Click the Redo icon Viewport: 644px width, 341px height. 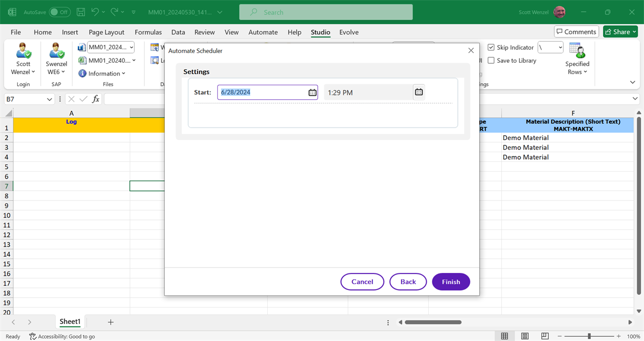pyautogui.click(x=114, y=12)
